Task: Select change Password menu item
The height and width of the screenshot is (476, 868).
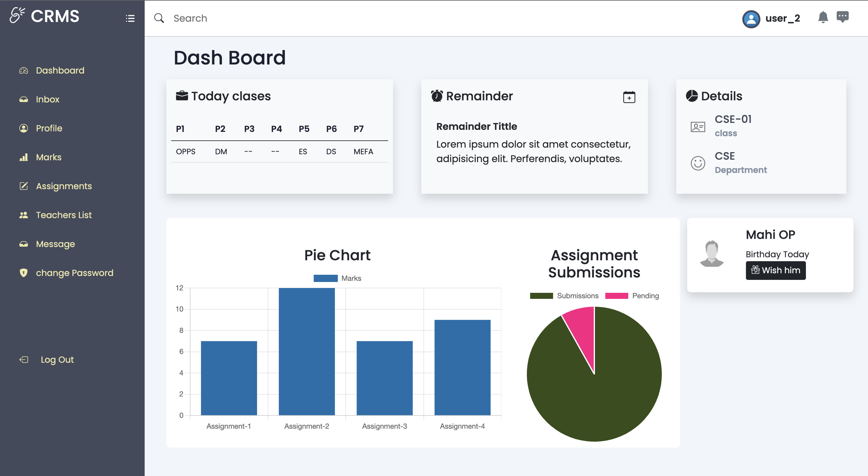Action: tap(74, 273)
